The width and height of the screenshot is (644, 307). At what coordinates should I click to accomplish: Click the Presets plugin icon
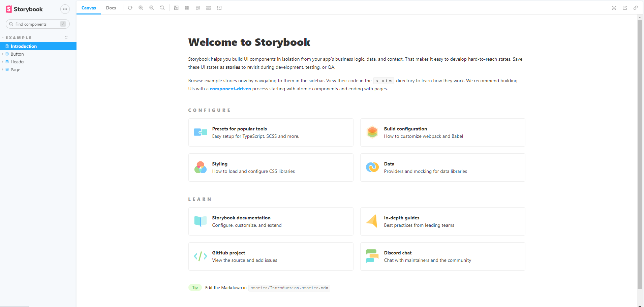point(201,132)
